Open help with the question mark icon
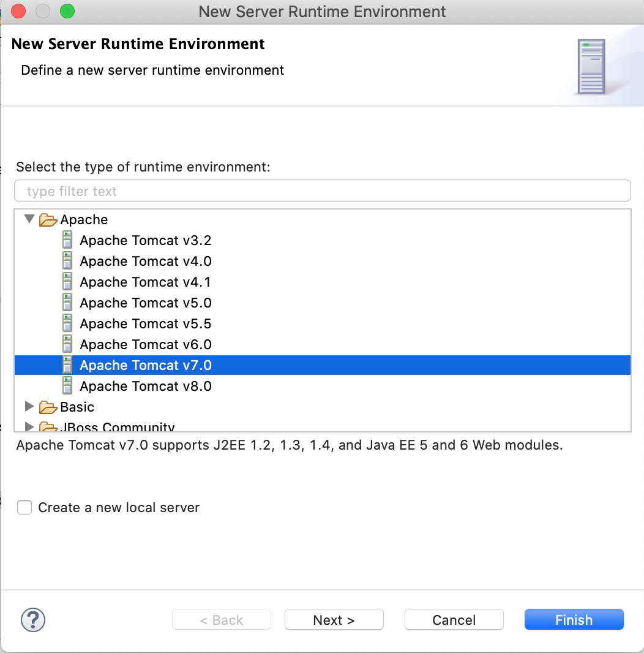This screenshot has height=653, width=644. point(33,620)
